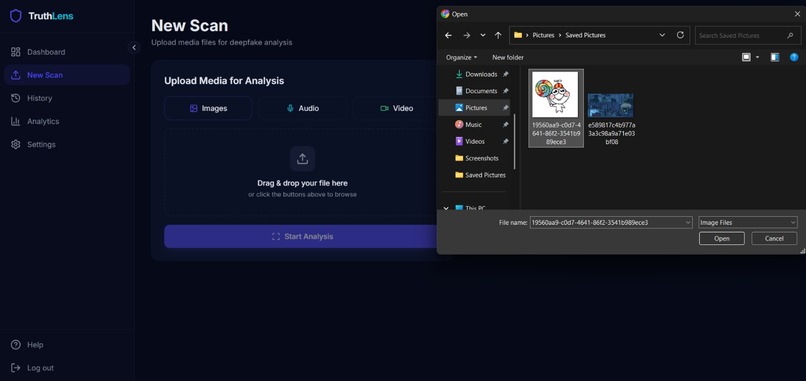Open Documents in navigation pane
This screenshot has height=381, width=806.
pos(481,91)
